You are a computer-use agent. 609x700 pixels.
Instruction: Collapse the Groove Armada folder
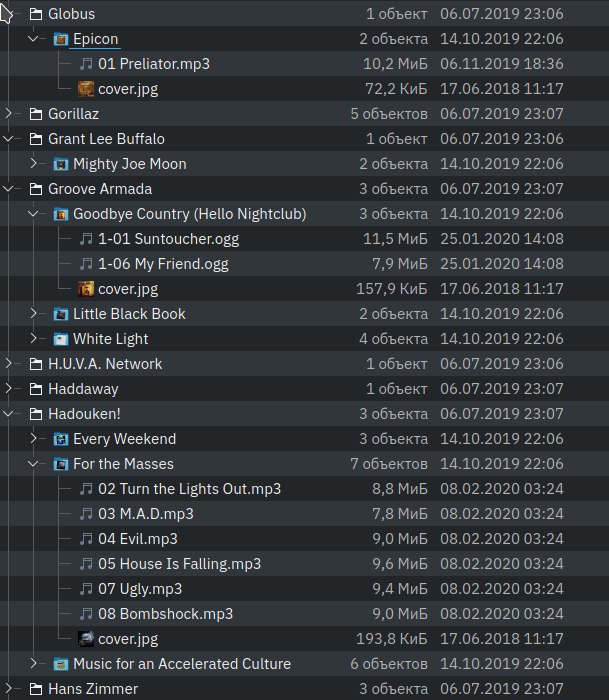(8, 189)
